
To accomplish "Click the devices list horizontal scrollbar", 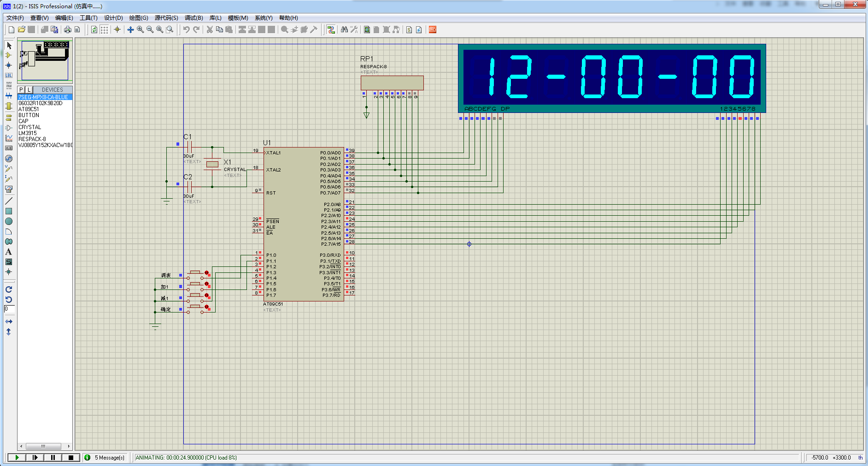I will pyautogui.click(x=45, y=446).
